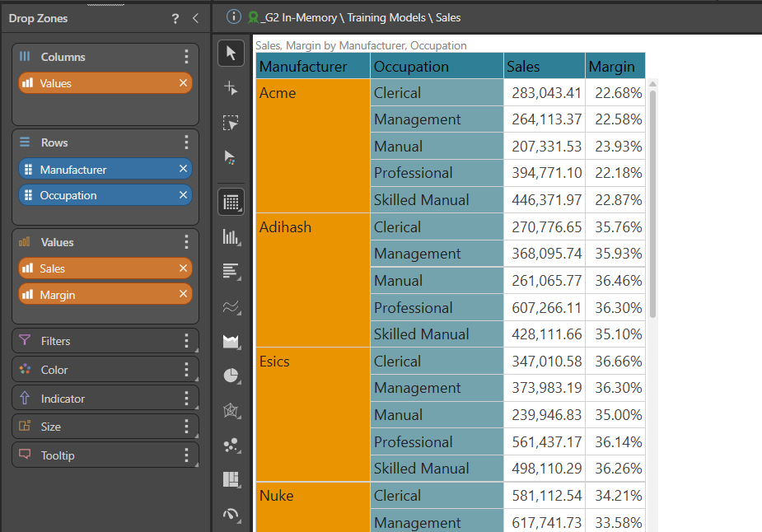Open the Filters zone options menu
The width and height of the screenshot is (762, 532).
click(186, 341)
